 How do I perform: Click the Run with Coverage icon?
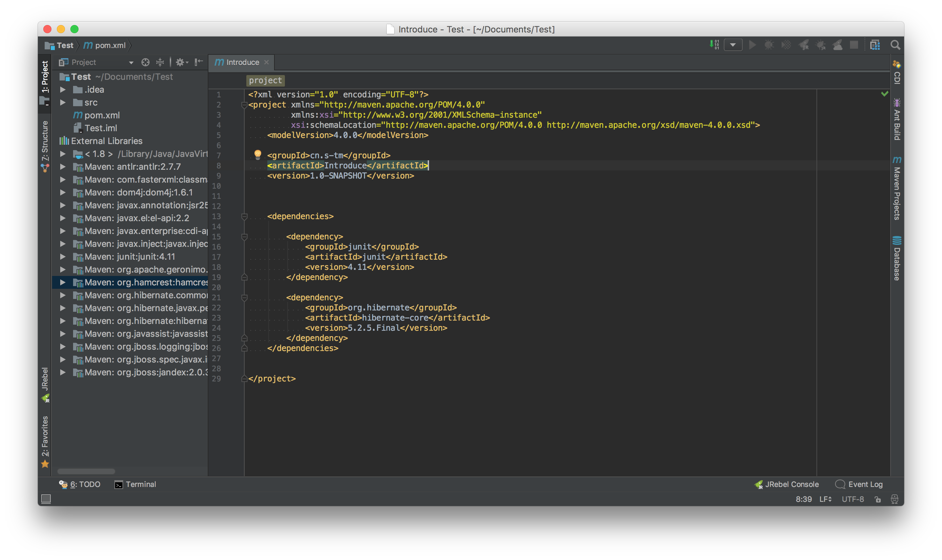[x=786, y=45]
